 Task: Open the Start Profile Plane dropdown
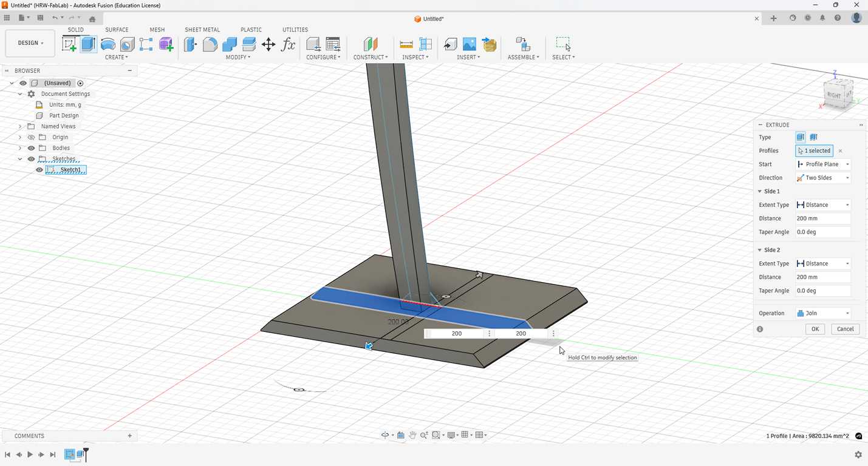point(823,164)
